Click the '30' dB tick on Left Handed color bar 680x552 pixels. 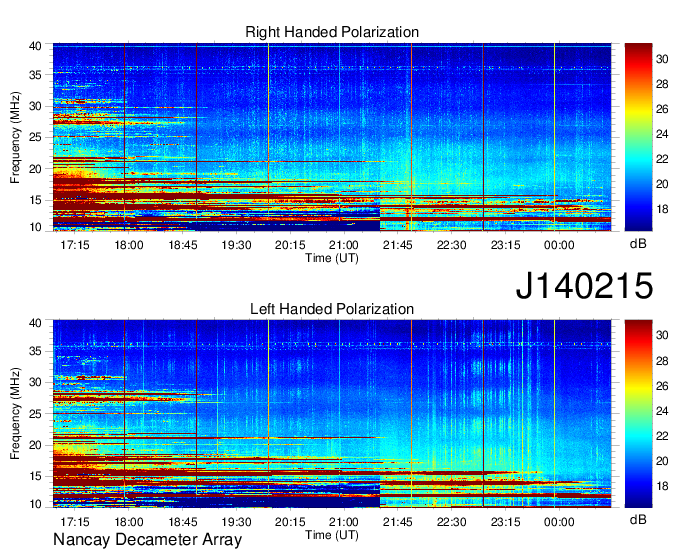(662, 336)
